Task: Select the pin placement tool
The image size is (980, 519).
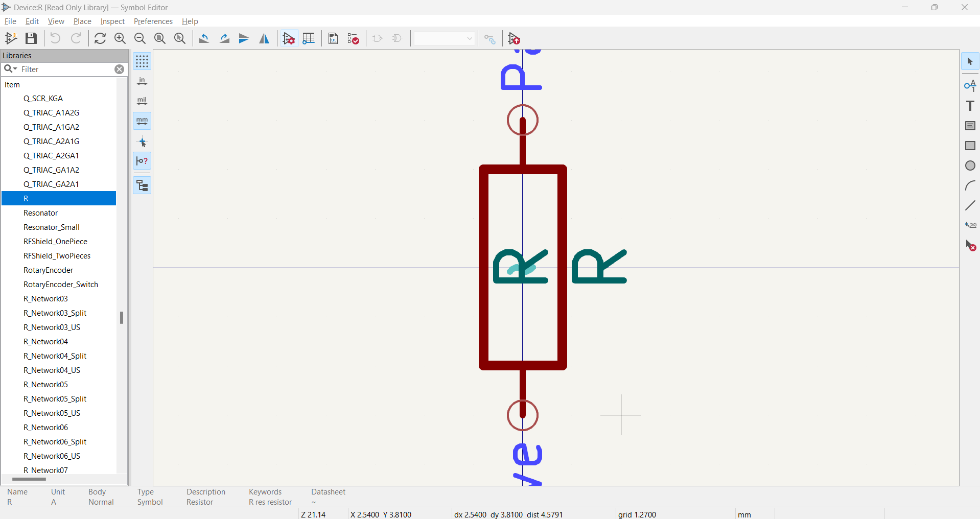Action: (970, 85)
